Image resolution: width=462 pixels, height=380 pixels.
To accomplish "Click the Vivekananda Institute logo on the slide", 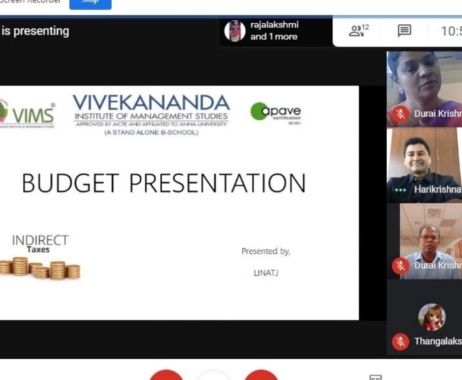I will click(x=151, y=114).
